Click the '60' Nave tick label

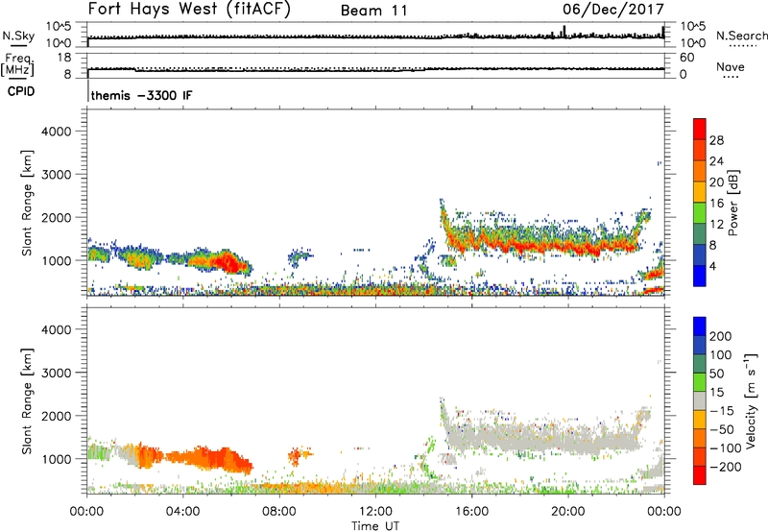pyautogui.click(x=687, y=58)
